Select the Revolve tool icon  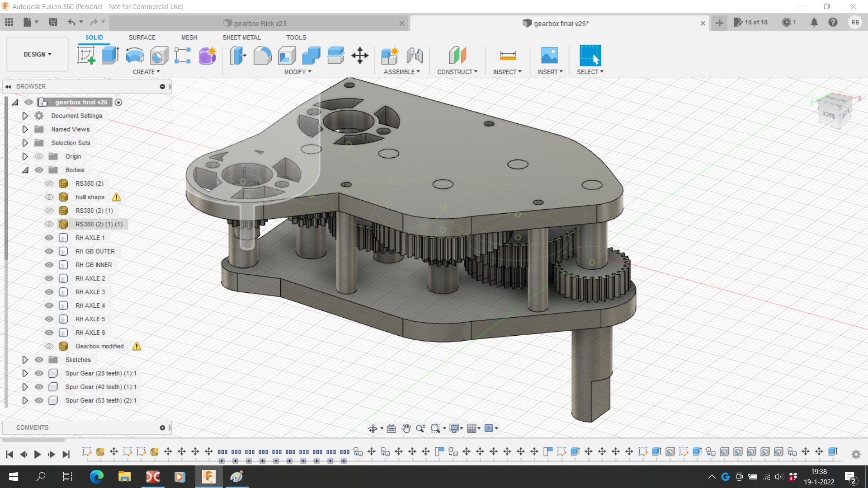[x=135, y=56]
